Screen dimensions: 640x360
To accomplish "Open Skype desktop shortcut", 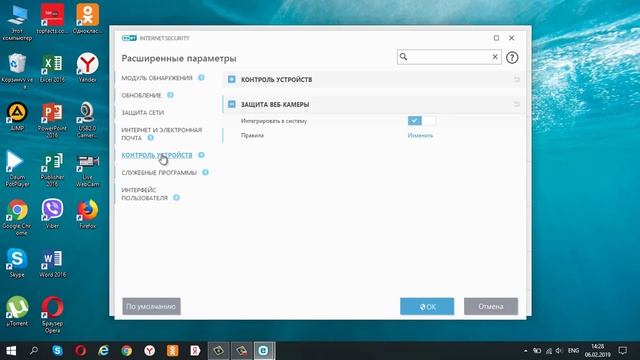I will [17, 263].
